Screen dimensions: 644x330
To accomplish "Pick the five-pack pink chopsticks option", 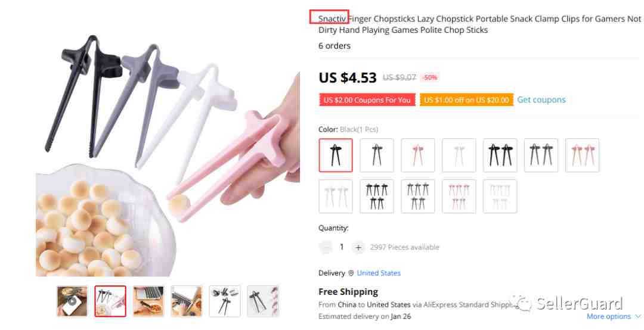I will point(459,196).
